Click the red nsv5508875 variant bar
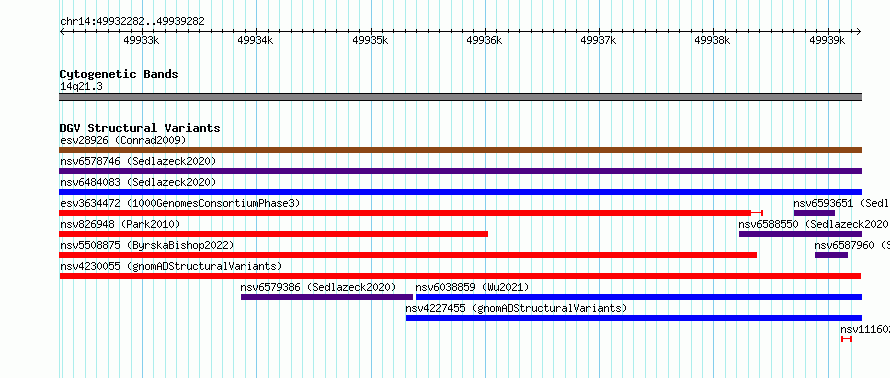The image size is (890, 378). click(x=408, y=255)
